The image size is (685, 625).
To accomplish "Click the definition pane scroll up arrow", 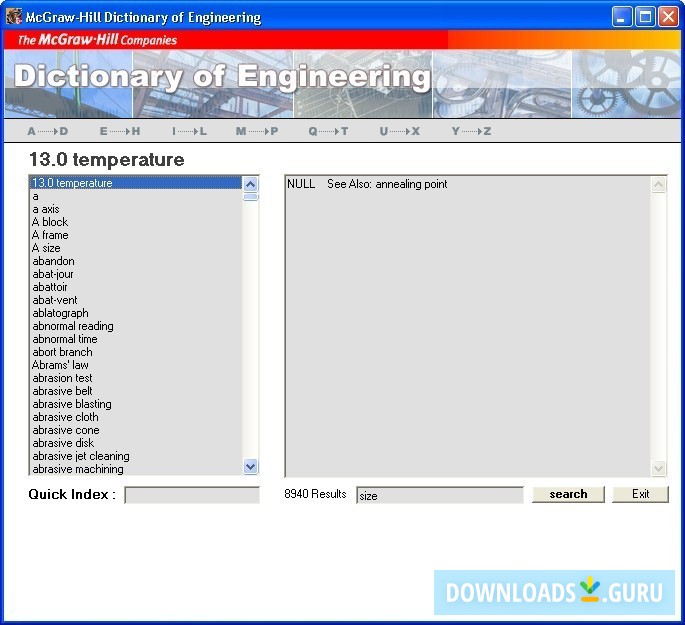I will tap(658, 184).
